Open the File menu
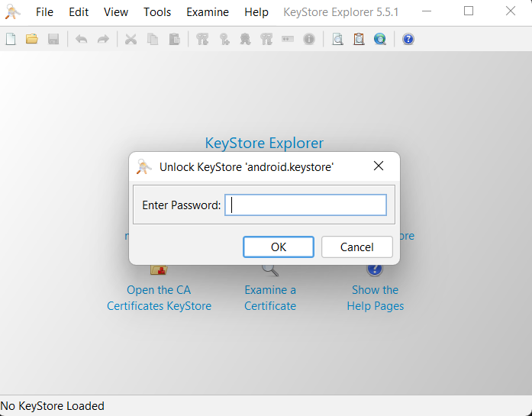The image size is (532, 416). [44, 12]
